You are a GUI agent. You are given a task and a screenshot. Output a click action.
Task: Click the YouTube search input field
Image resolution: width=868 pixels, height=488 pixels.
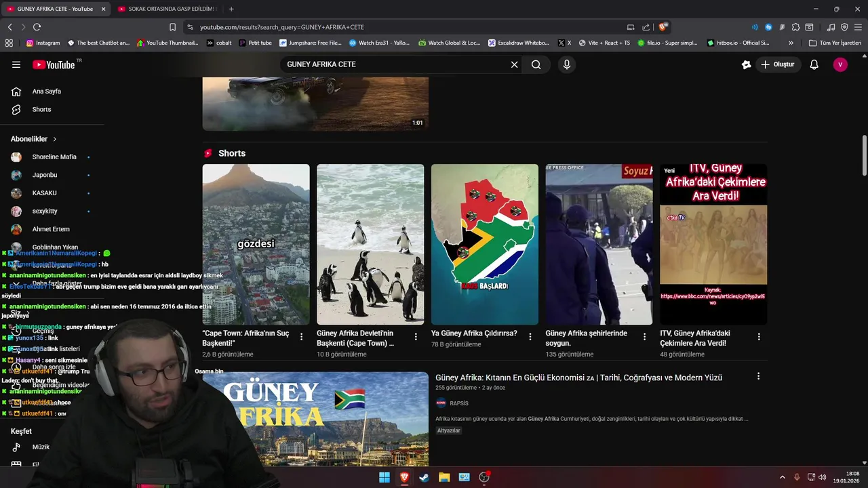coord(395,64)
